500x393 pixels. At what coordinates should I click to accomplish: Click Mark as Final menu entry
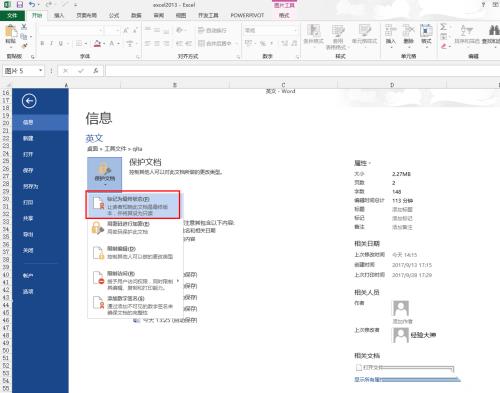133,205
